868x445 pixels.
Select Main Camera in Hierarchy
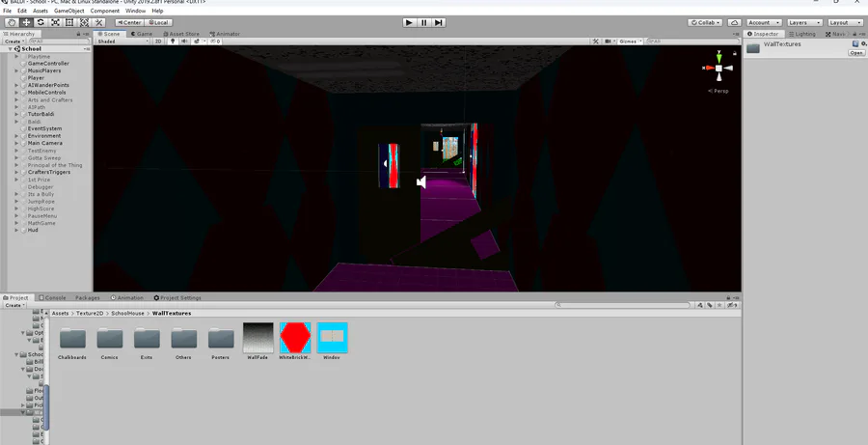pos(44,143)
